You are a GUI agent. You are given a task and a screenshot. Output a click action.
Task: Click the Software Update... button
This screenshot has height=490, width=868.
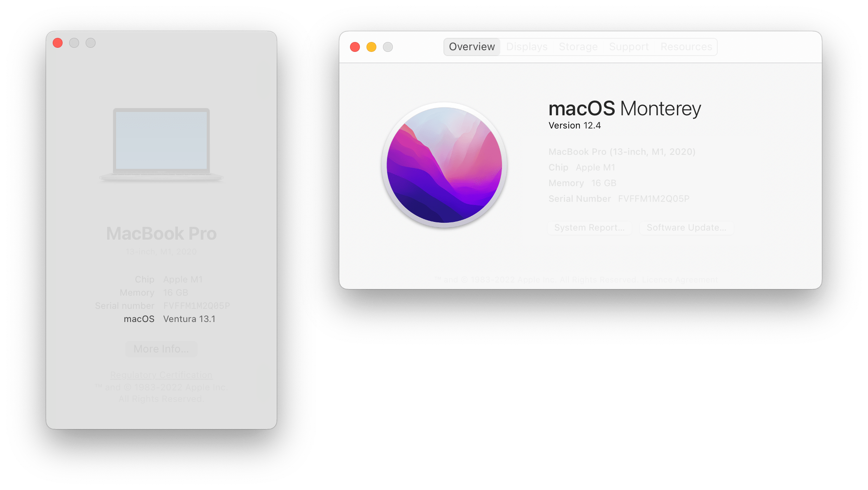pyautogui.click(x=686, y=228)
